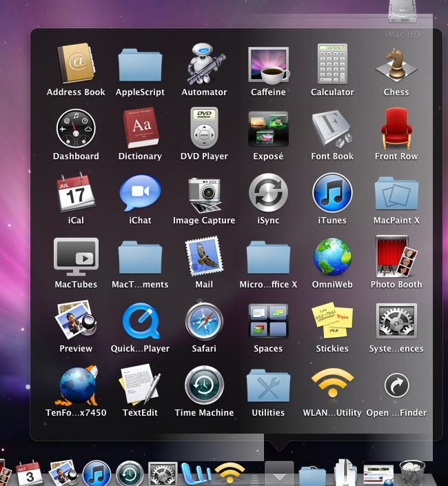Click Preview icon in the Dock
The height and width of the screenshot is (486, 448).
tap(63, 474)
